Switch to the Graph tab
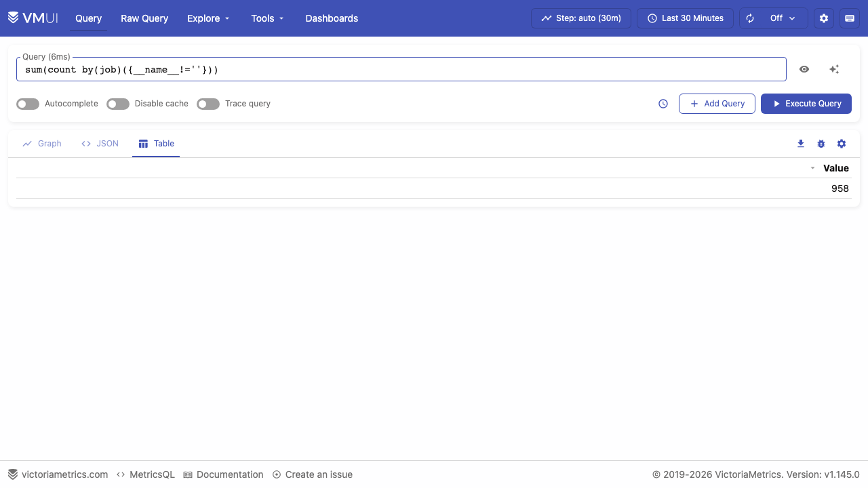The width and height of the screenshot is (868, 488). point(42,144)
